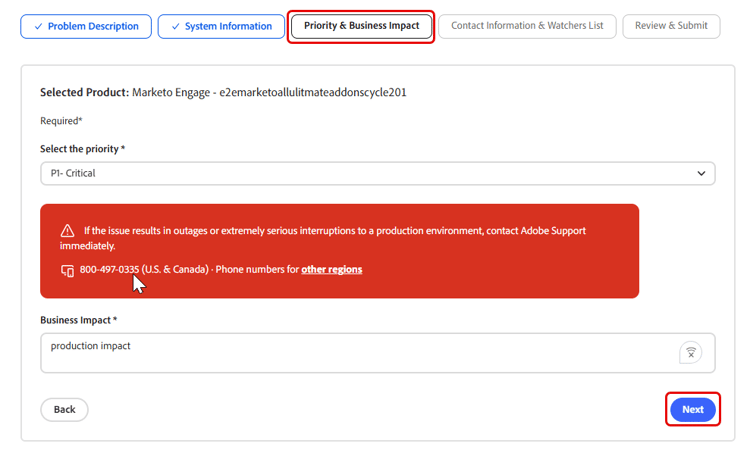
Task: Go to Contact Information & Watchers List tab
Action: [x=527, y=26]
